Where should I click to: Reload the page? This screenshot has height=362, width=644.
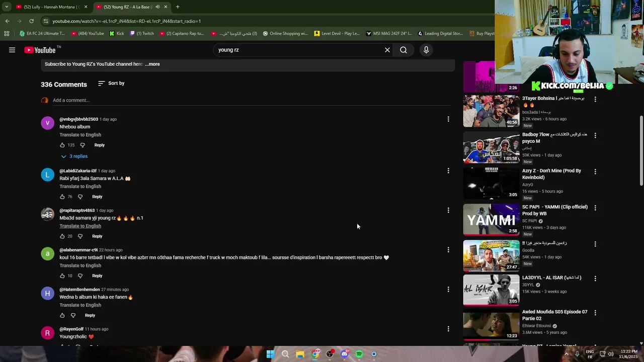(31, 21)
